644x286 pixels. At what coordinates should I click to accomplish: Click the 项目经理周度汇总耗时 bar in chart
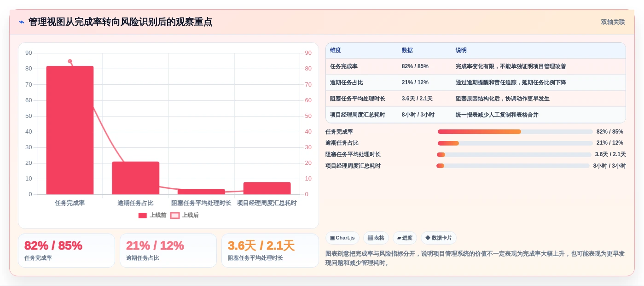pyautogui.click(x=267, y=188)
